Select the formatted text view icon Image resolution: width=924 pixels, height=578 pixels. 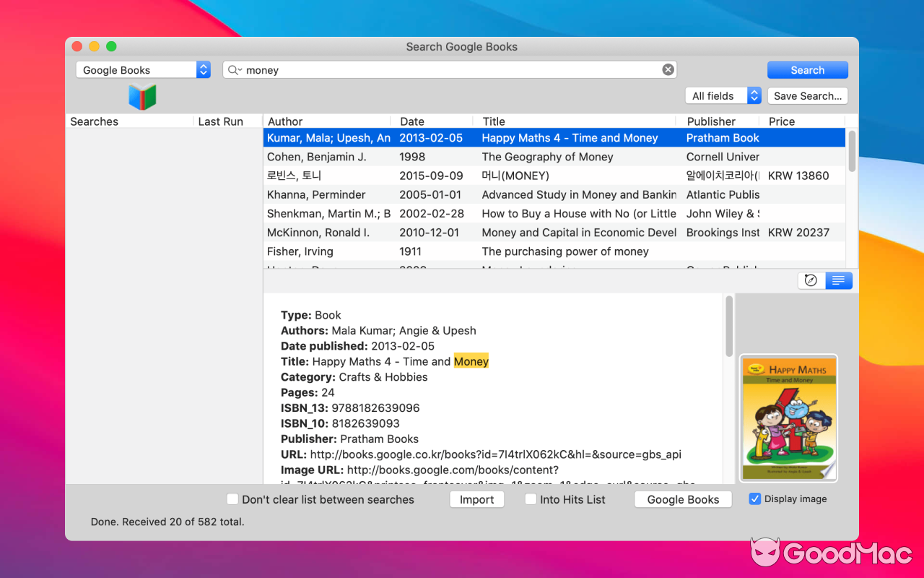coord(838,280)
